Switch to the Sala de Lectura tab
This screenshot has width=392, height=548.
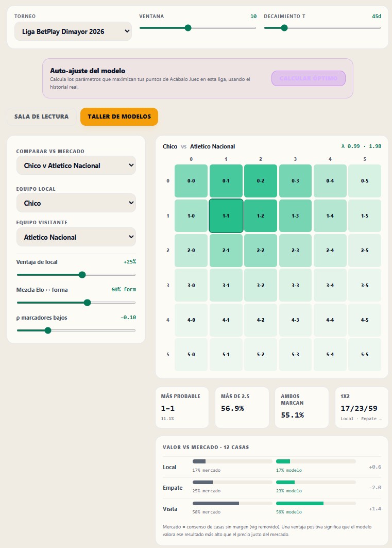click(42, 117)
